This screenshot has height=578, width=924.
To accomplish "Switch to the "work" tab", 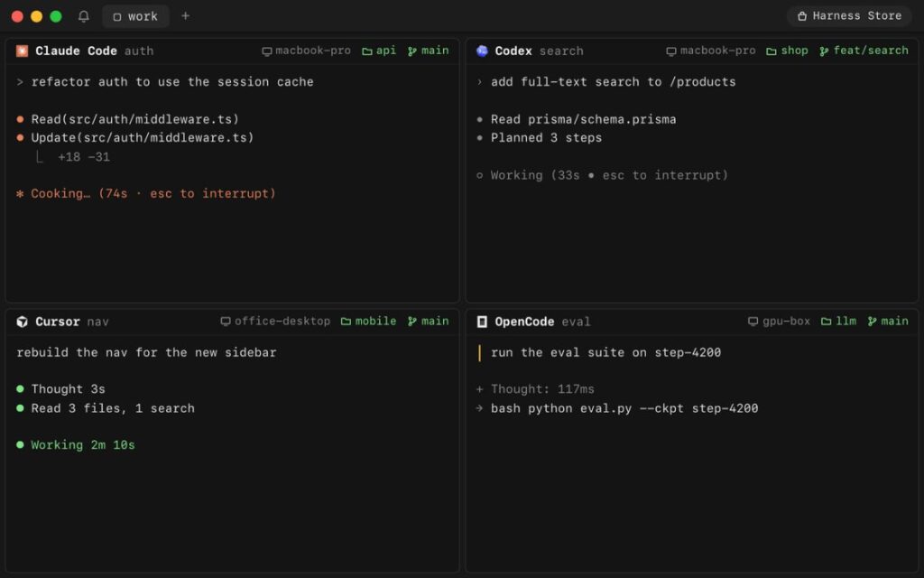I will click(135, 16).
